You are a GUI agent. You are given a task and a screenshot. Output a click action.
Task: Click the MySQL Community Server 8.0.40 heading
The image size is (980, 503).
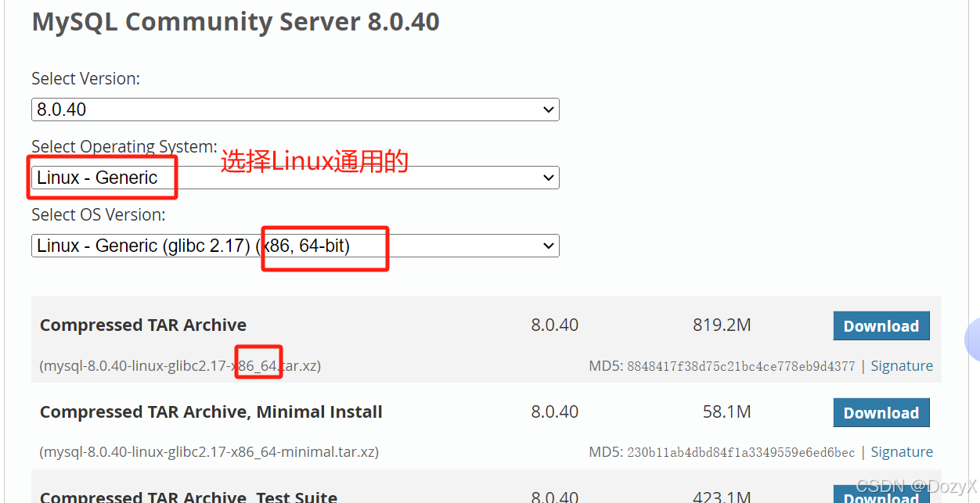pyautogui.click(x=236, y=22)
